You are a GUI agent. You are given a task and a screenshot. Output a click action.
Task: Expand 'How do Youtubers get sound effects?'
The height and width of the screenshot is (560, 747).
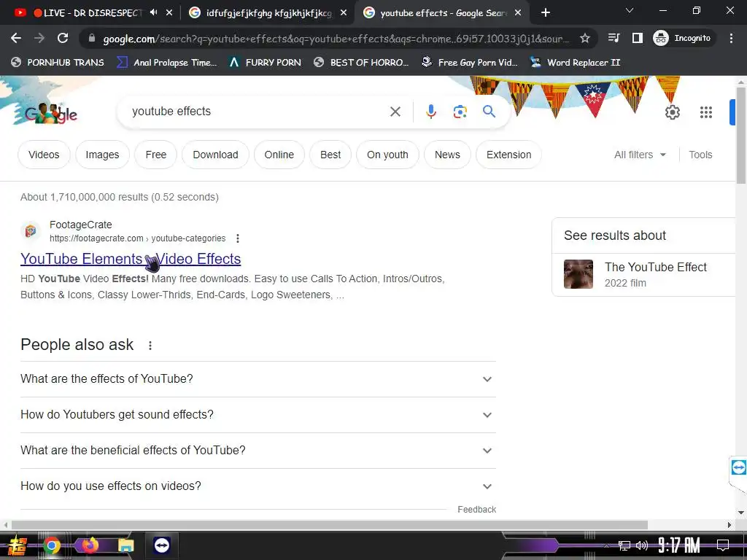point(258,415)
